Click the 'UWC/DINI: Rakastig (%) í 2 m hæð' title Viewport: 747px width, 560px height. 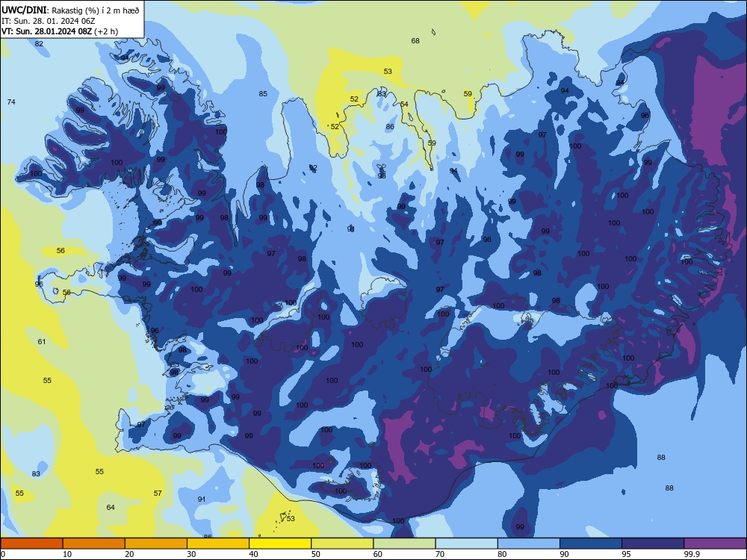point(70,10)
